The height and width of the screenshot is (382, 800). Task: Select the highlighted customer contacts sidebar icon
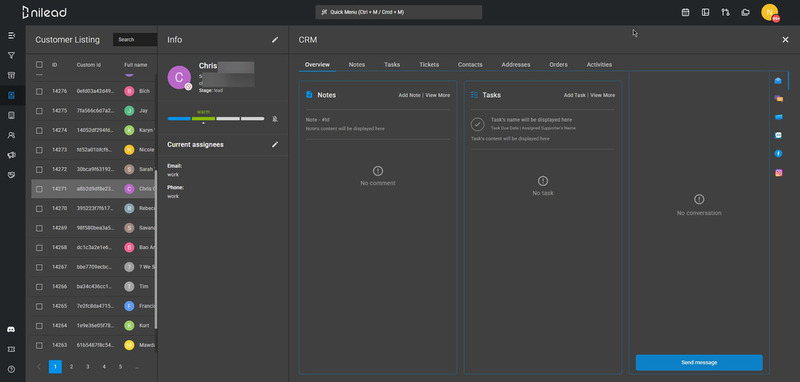click(x=11, y=95)
